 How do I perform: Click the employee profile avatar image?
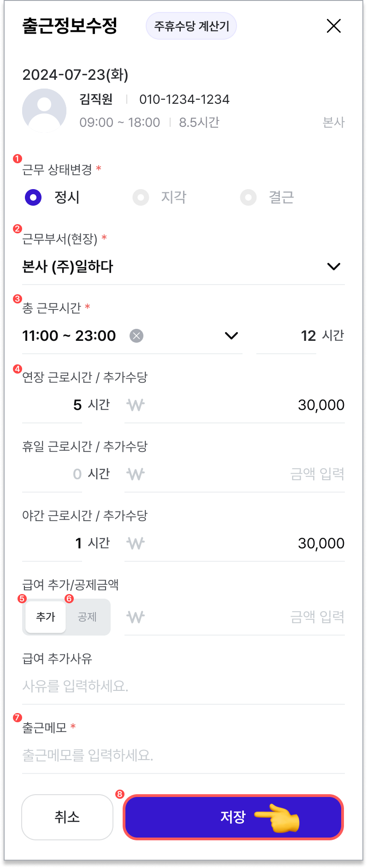[x=44, y=111]
